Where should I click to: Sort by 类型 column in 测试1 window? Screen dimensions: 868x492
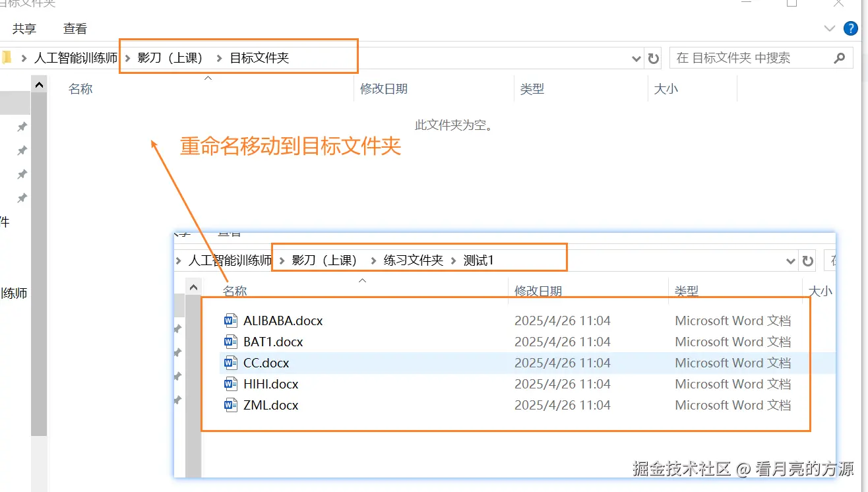(x=687, y=291)
